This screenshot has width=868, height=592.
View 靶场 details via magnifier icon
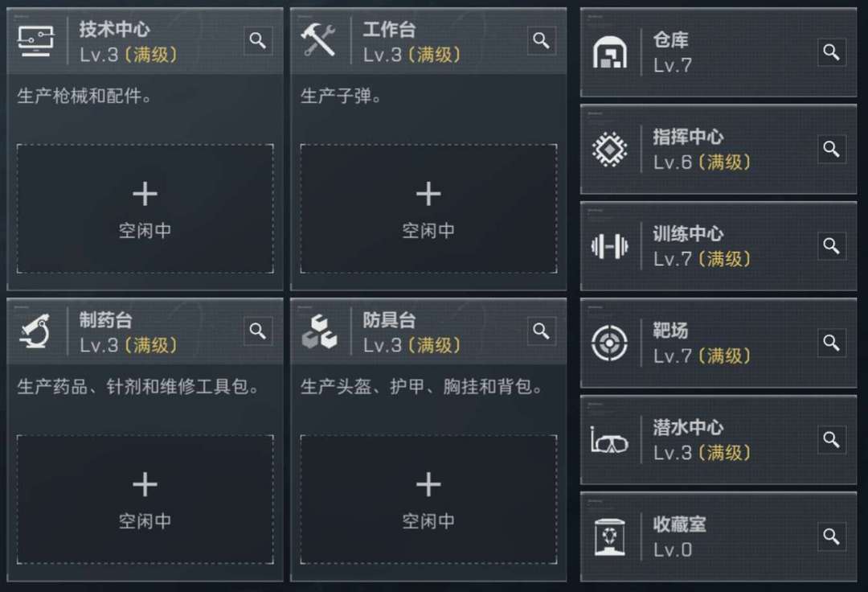click(x=832, y=343)
